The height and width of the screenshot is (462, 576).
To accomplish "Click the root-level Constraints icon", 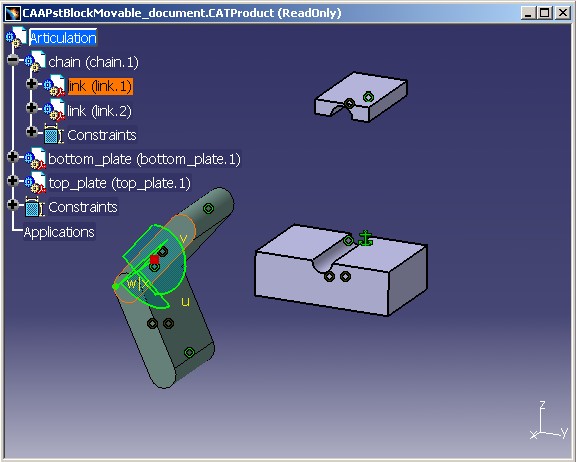I will point(34,207).
